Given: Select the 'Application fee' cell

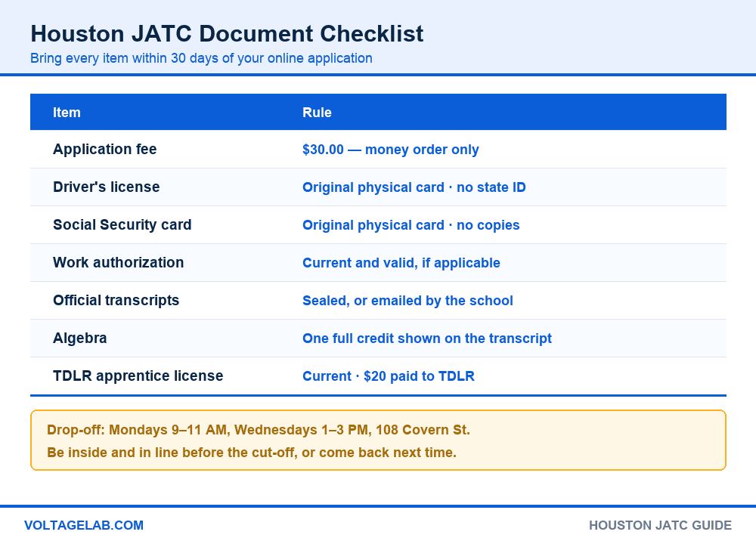Looking at the screenshot, I should click(x=104, y=150).
